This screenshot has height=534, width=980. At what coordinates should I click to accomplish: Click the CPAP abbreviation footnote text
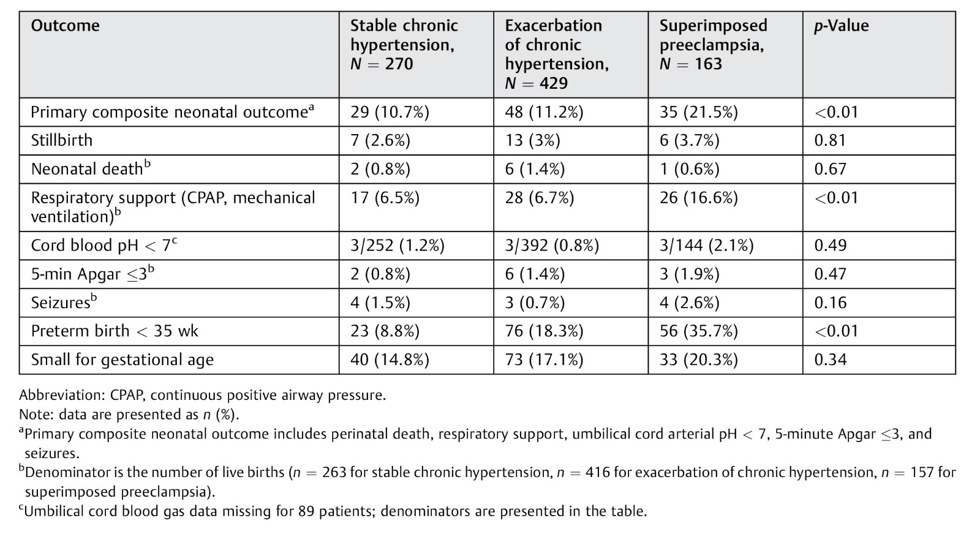coord(203,395)
